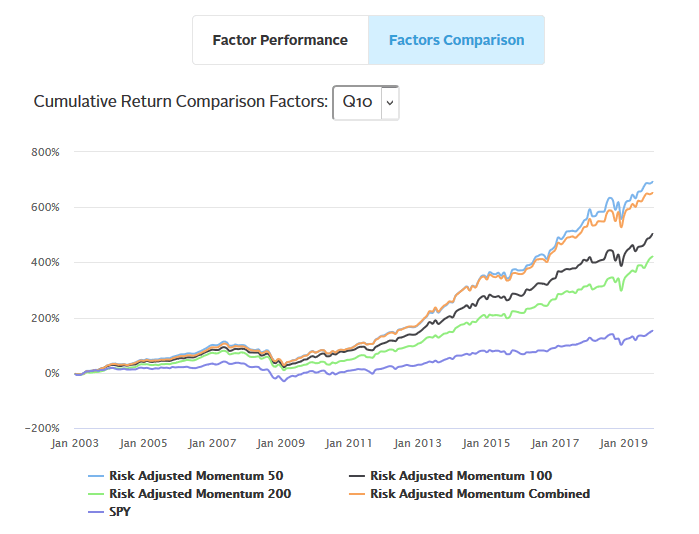Screen dimensions: 699x534
Task: Click right end of the black chart line
Action: tap(652, 234)
